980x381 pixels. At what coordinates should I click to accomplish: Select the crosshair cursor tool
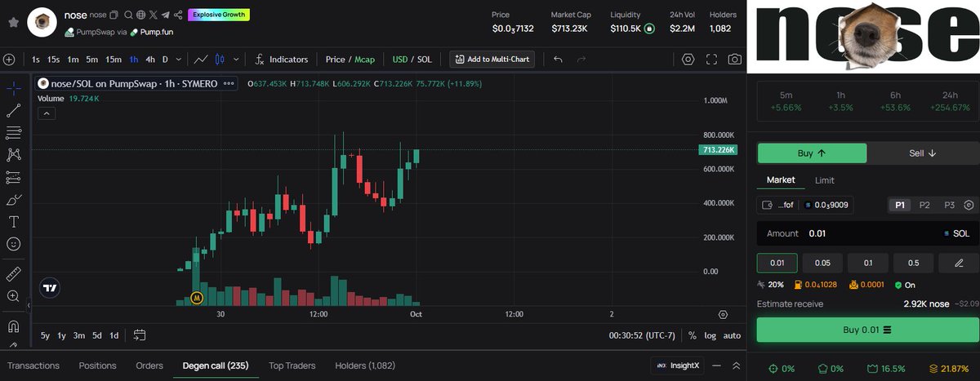pyautogui.click(x=14, y=89)
